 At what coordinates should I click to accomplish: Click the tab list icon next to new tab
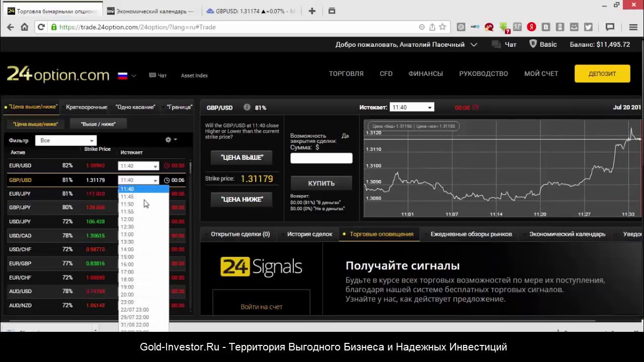point(332,11)
